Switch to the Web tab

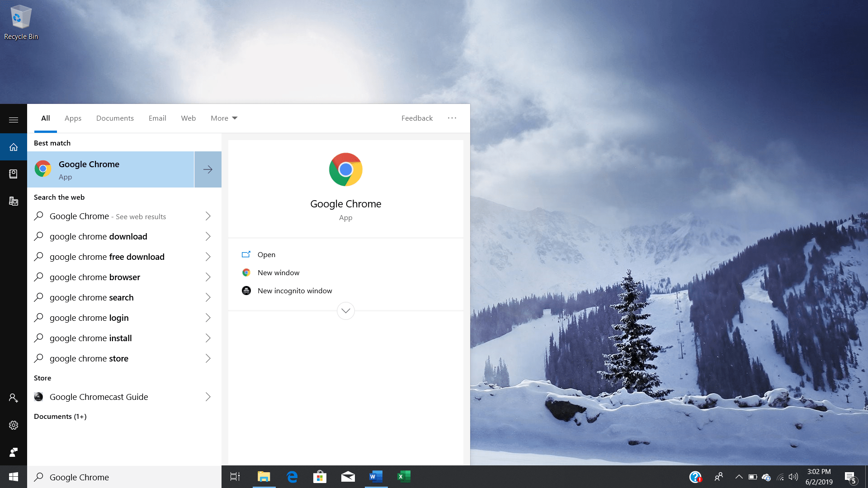[x=189, y=118]
